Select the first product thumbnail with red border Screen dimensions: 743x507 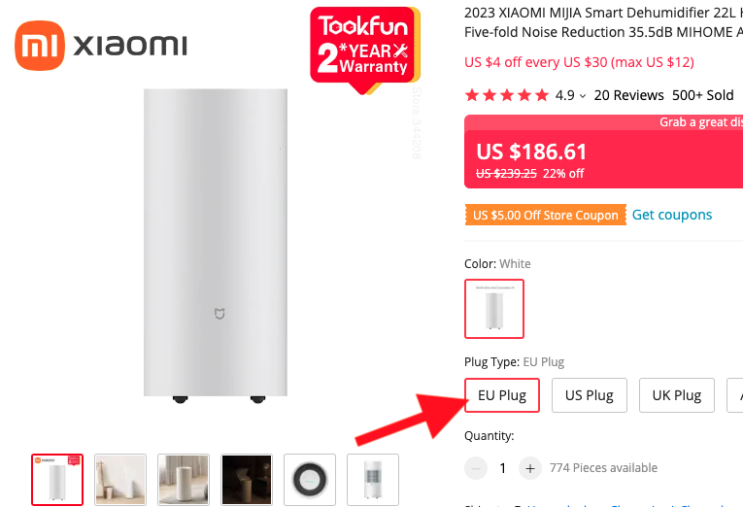click(58, 480)
